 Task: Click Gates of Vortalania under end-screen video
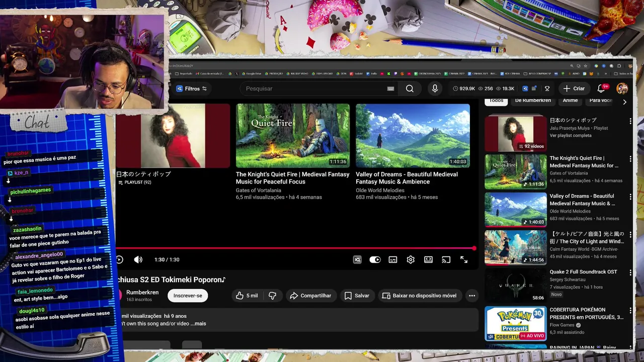click(x=259, y=190)
